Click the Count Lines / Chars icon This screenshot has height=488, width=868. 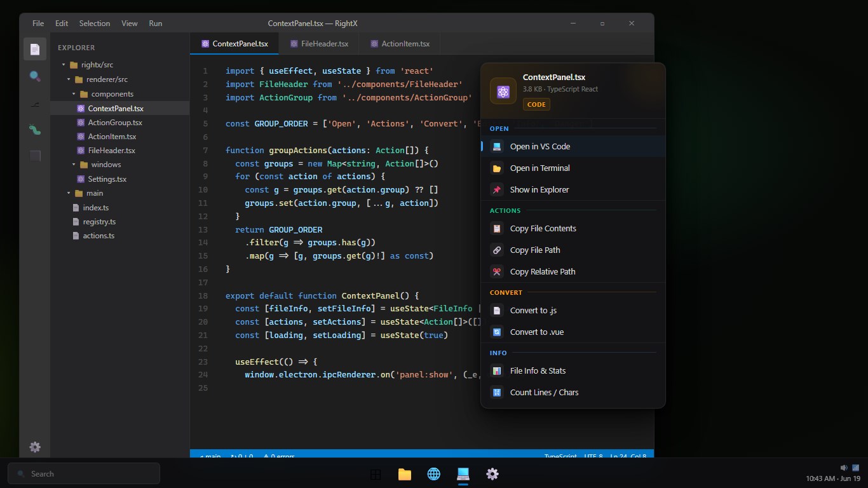[497, 392]
